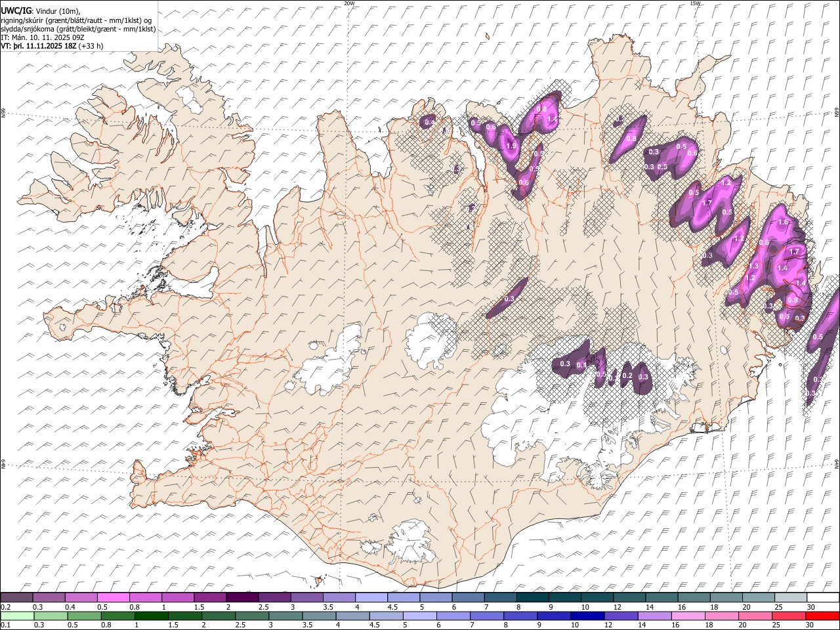Click lower legend swatch between 6 and 7
The height and width of the screenshot is (630, 840).
[x=453, y=616]
